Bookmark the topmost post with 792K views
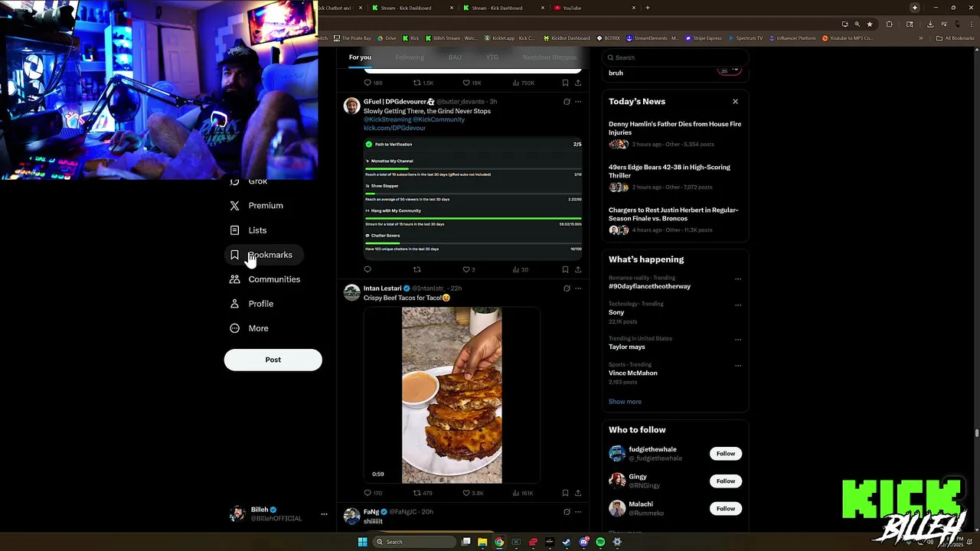Screen dimensions: 980x551 [x=565, y=83]
